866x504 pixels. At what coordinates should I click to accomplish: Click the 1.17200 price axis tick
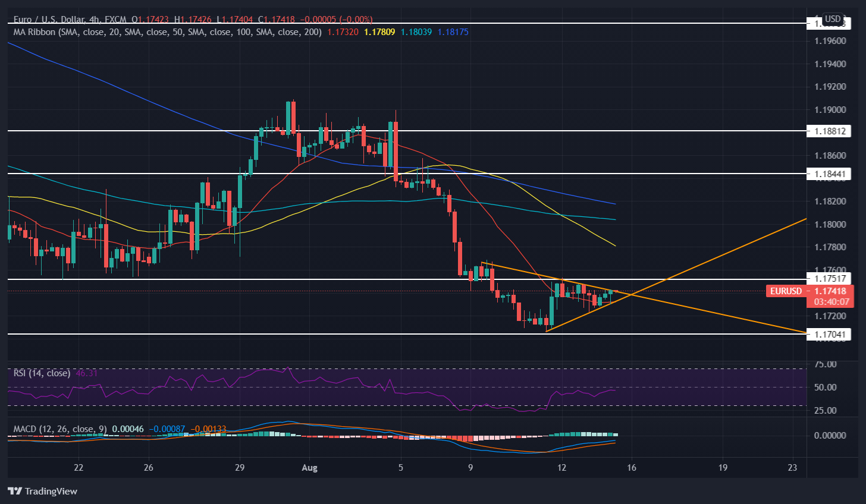[x=830, y=316]
